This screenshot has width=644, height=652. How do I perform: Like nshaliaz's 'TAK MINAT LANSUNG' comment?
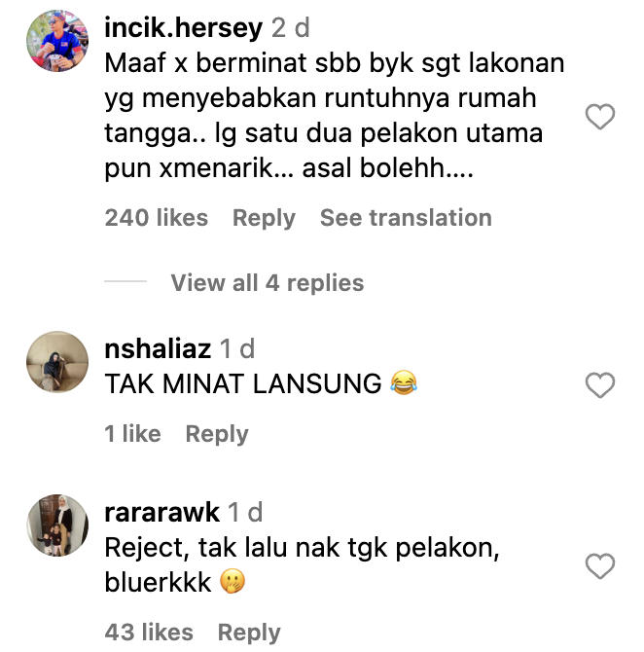pos(600,385)
